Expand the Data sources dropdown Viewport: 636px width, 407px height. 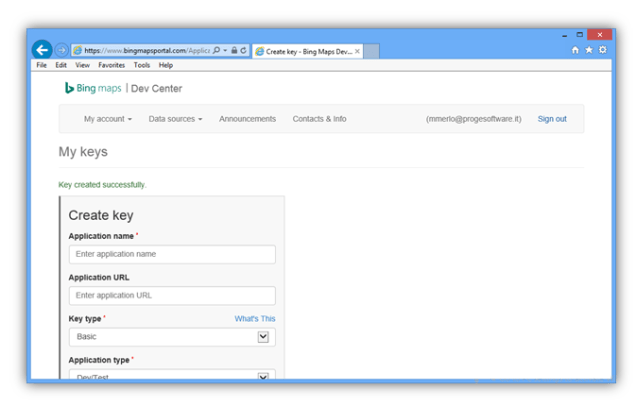tap(175, 119)
